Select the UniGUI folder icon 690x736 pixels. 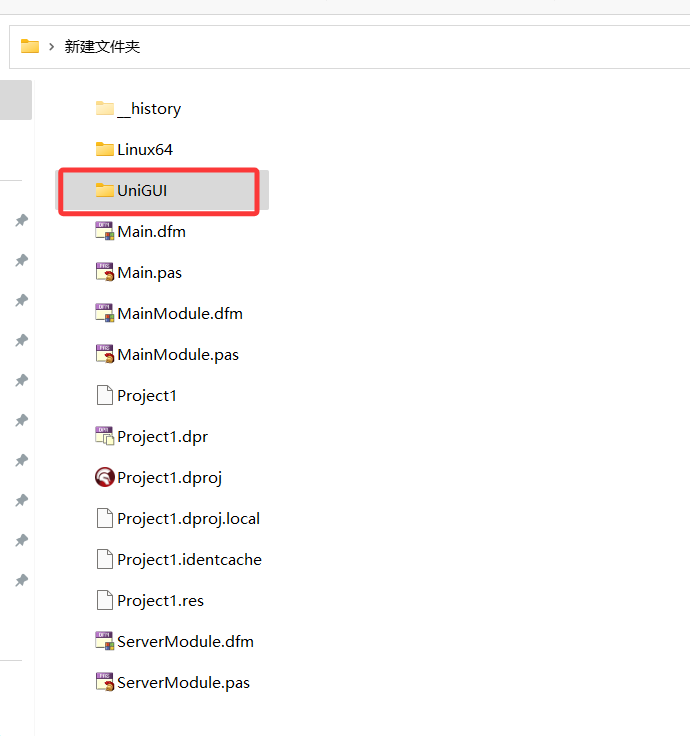point(105,190)
